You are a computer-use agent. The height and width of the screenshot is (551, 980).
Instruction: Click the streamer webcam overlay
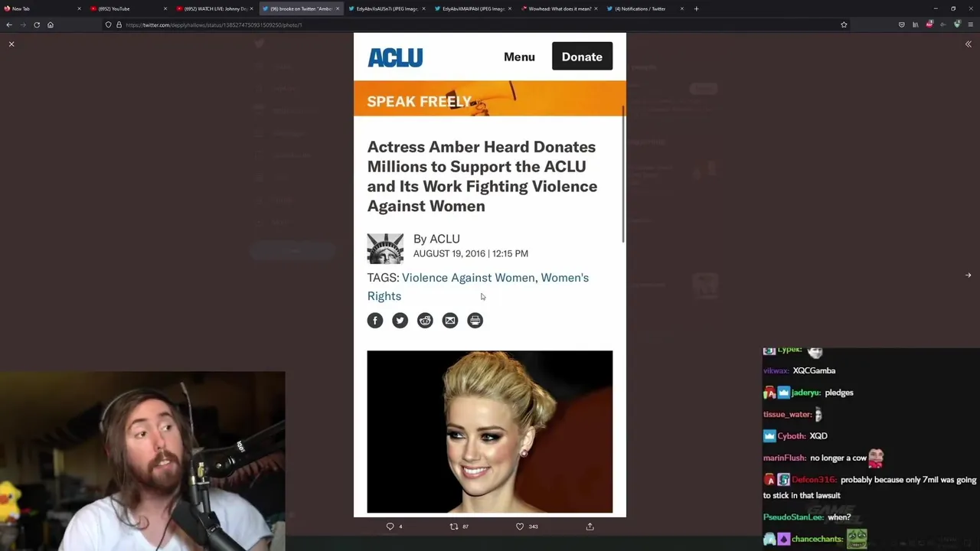(142, 461)
